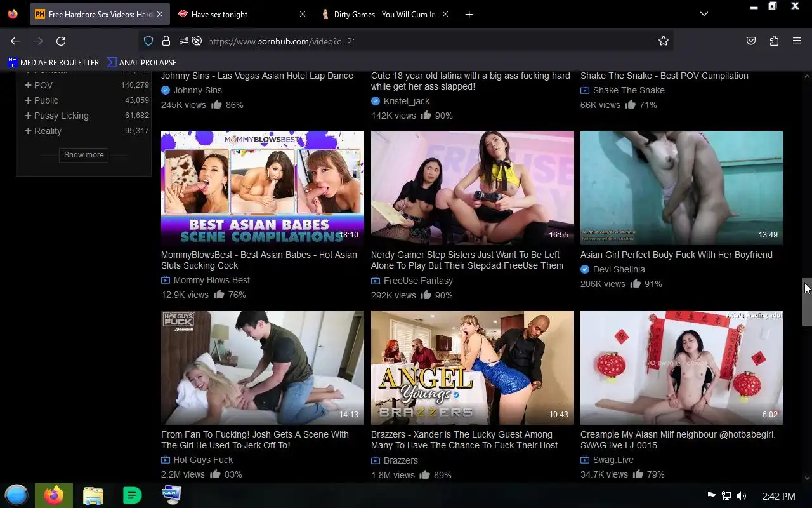The height and width of the screenshot is (508, 812).
Task: Expand the Reality category in sidebar
Action: click(x=28, y=131)
